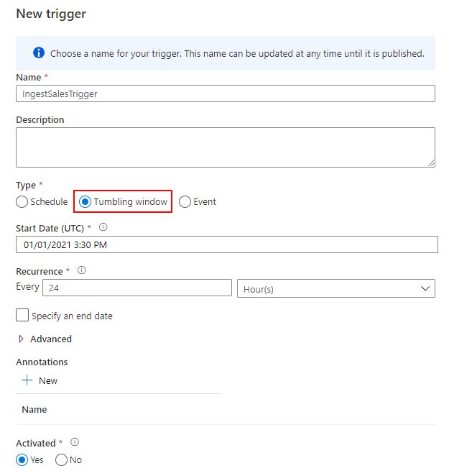Check Specify an end date
This screenshot has height=476, width=449.
coord(22,315)
